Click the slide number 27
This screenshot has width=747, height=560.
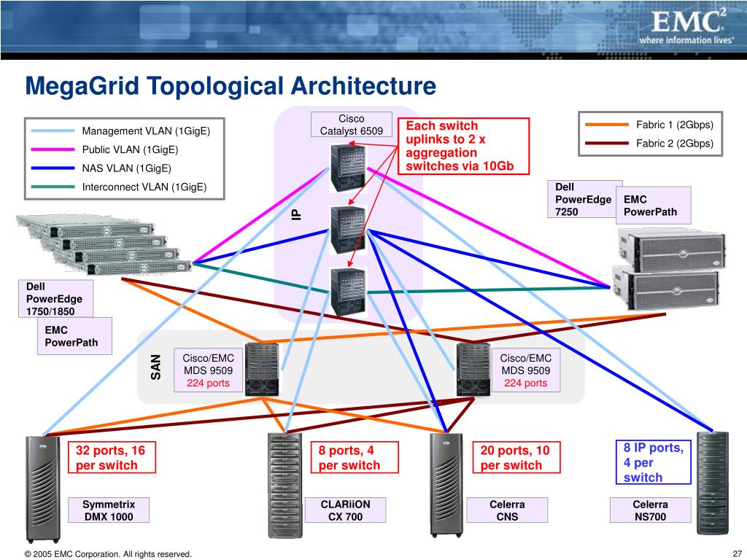pyautogui.click(x=737, y=554)
